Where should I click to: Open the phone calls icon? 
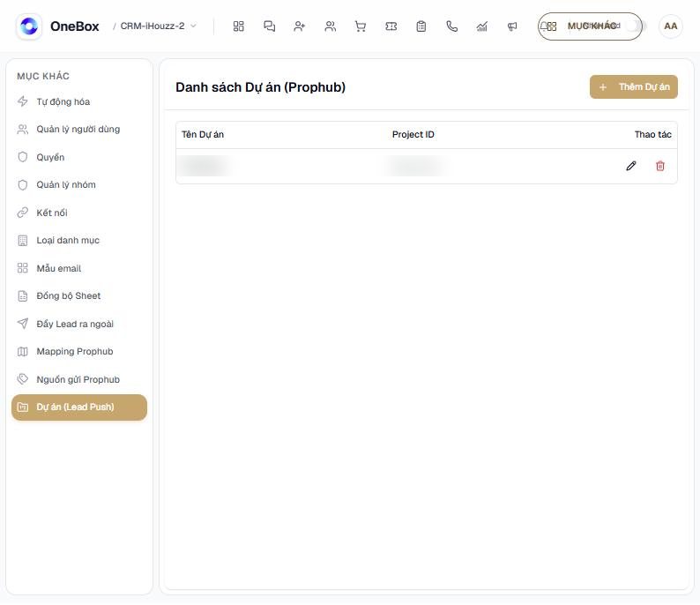point(451,26)
